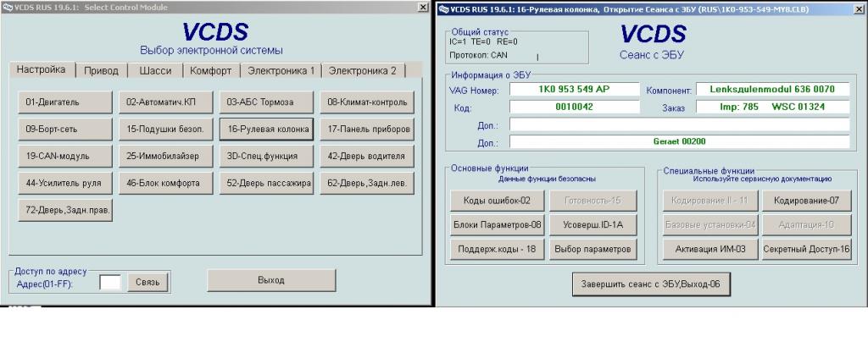The width and height of the screenshot is (868, 364).
Task: Select 46-Блок комфорта module
Action: [x=165, y=183]
